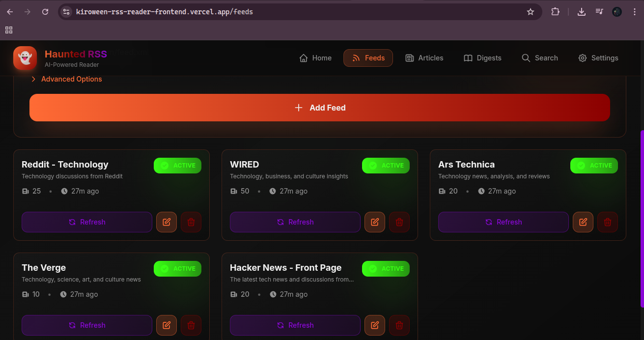Refresh the Hacker News feed
Viewport: 644px width, 340px height.
pos(295,325)
